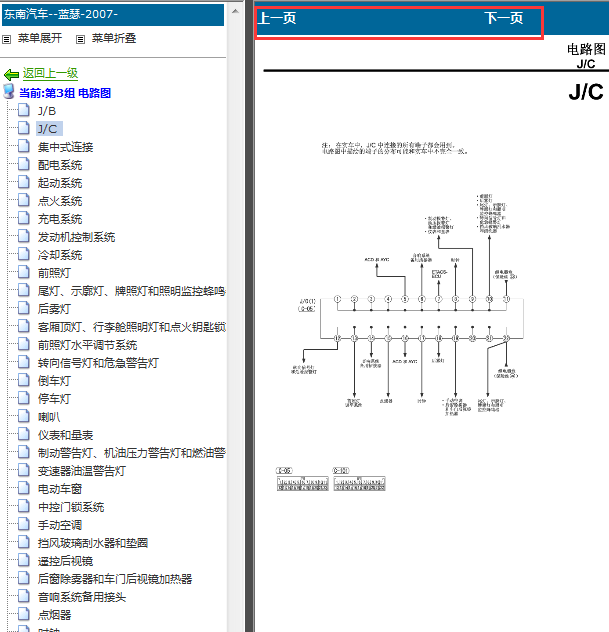Open 前照灯水平调节系统 entry
Screen dimensions: 609x632
(x=87, y=345)
